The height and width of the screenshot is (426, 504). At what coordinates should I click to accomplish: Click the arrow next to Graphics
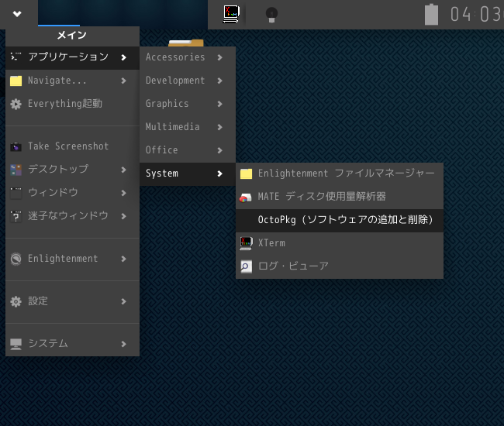click(x=220, y=104)
